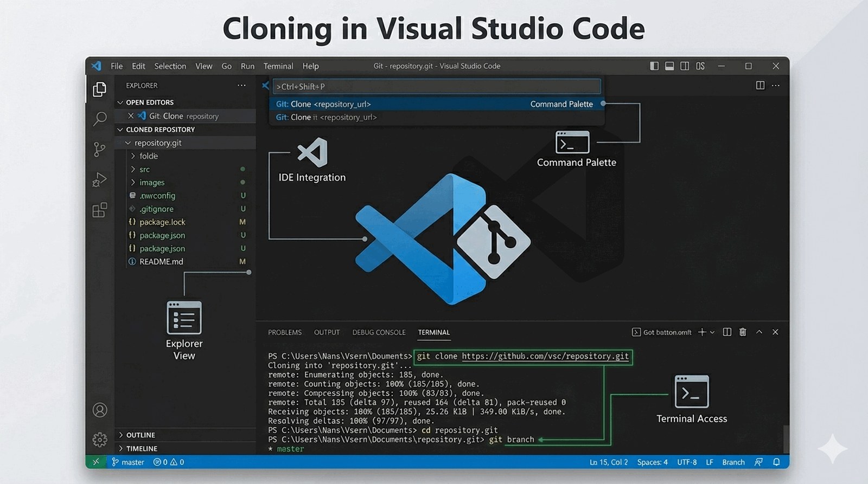Open the Help menu
The image size is (868, 484).
[x=310, y=66]
